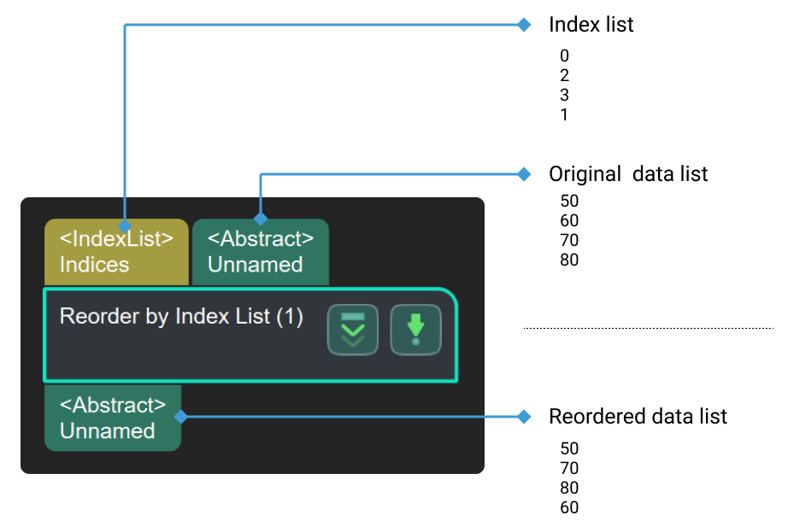788x532 pixels.
Task: Select the Index list label
Action: pos(591,25)
